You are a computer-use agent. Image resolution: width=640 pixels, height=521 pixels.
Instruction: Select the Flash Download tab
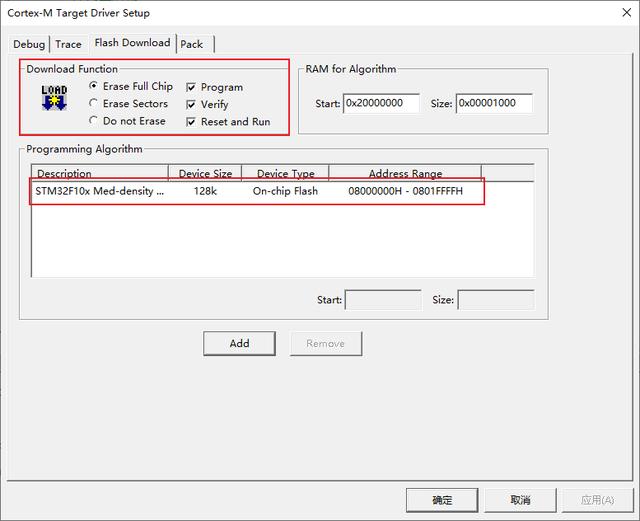(132, 43)
